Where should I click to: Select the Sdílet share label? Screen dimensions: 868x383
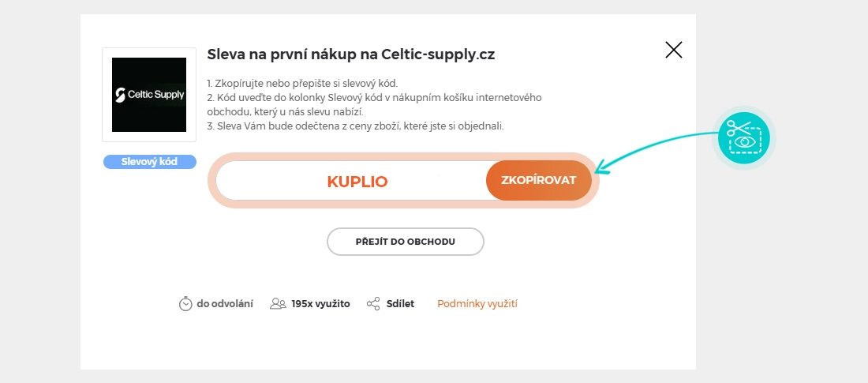(x=400, y=303)
